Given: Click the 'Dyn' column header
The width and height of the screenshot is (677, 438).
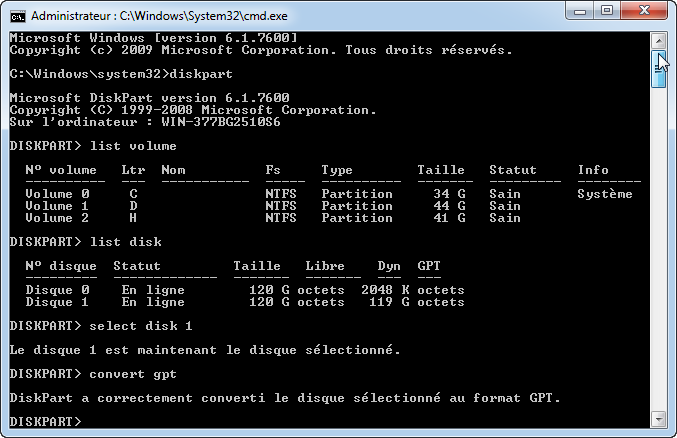Looking at the screenshot, I should (x=389, y=266).
